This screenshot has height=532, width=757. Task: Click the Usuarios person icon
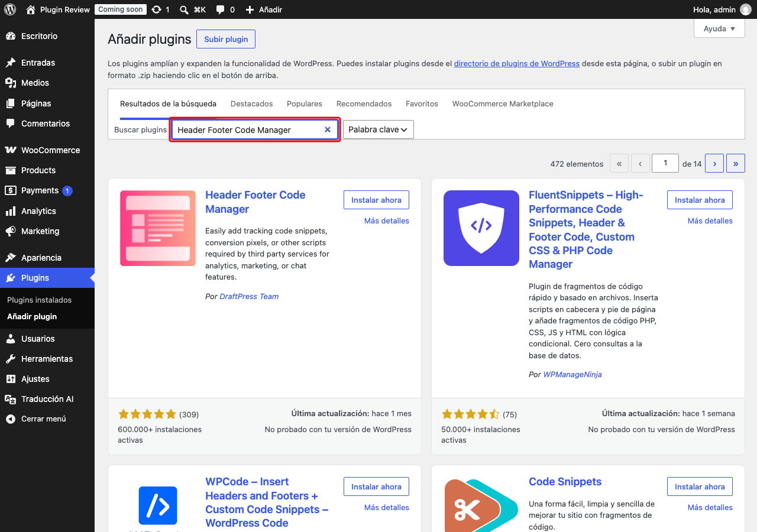tap(11, 339)
